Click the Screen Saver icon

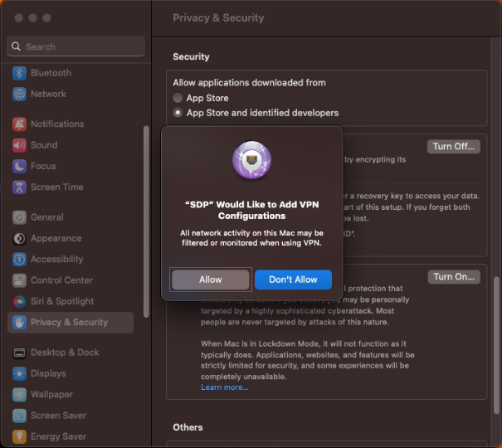click(19, 416)
